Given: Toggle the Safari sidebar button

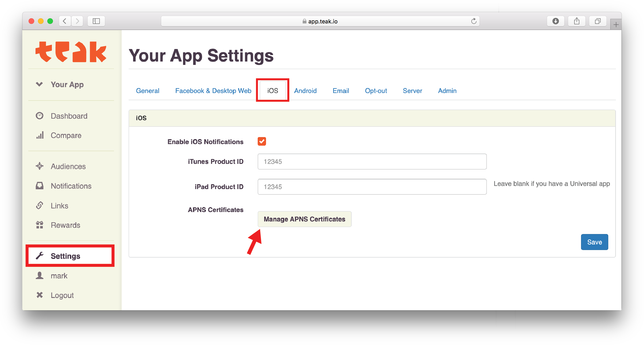Looking at the screenshot, I should click(x=96, y=21).
